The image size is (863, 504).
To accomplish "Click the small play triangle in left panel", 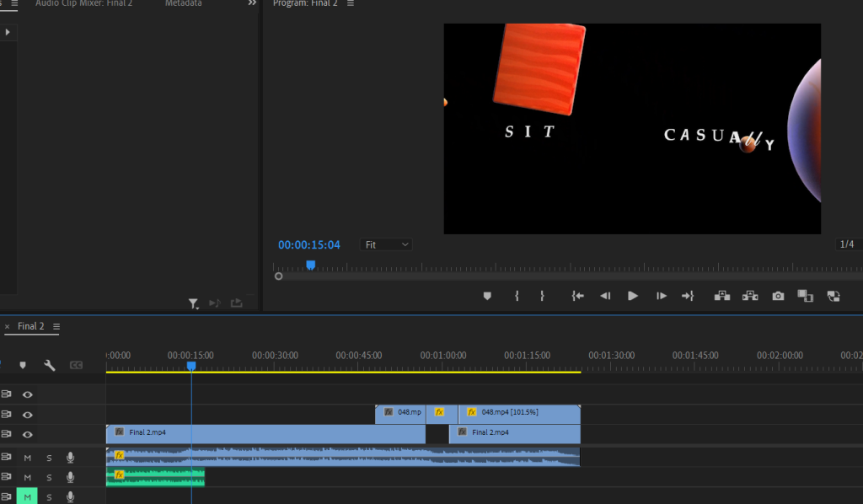I will click(x=8, y=32).
